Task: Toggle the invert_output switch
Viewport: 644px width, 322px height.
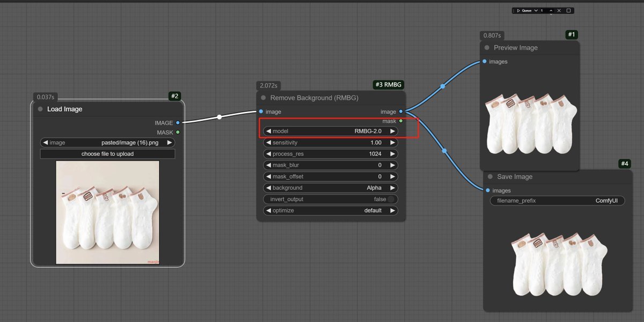Action: [x=392, y=199]
